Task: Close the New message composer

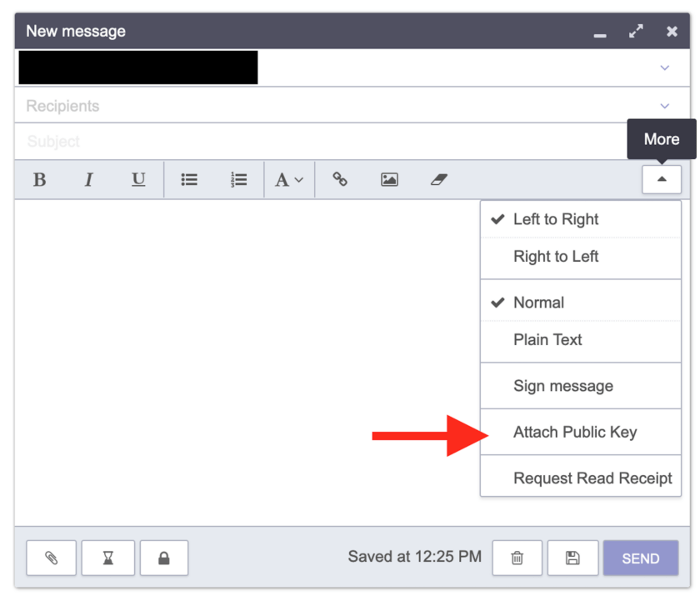Action: click(x=672, y=31)
